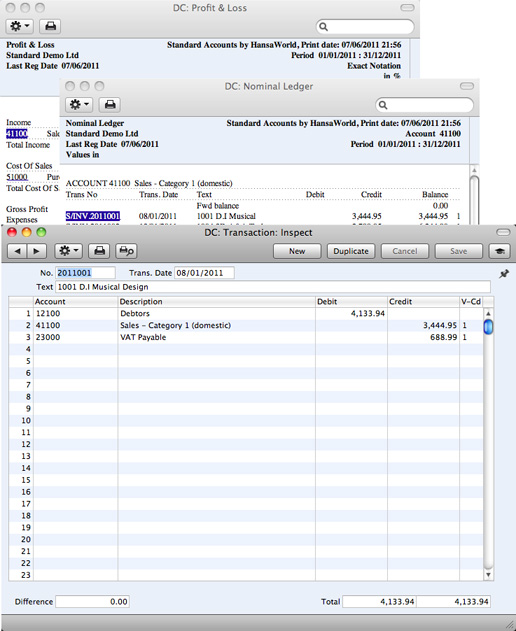The image size is (516, 631).
Task: Click the Credit column header in transaction grid
Action: coord(423,302)
